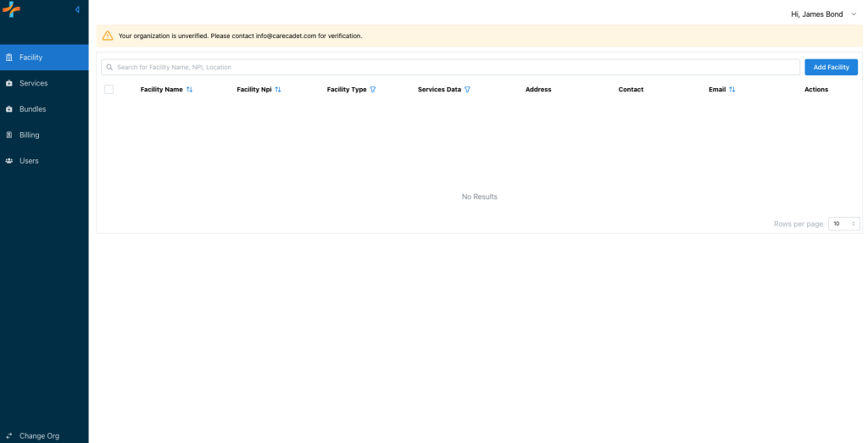Viewport: 868px width, 443px height.
Task: Open Bundles from the sidebar
Action: [33, 109]
